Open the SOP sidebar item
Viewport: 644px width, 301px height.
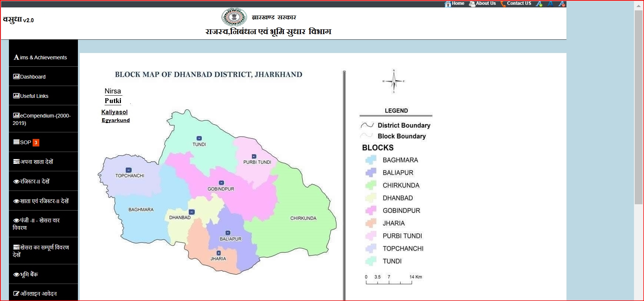click(25, 142)
